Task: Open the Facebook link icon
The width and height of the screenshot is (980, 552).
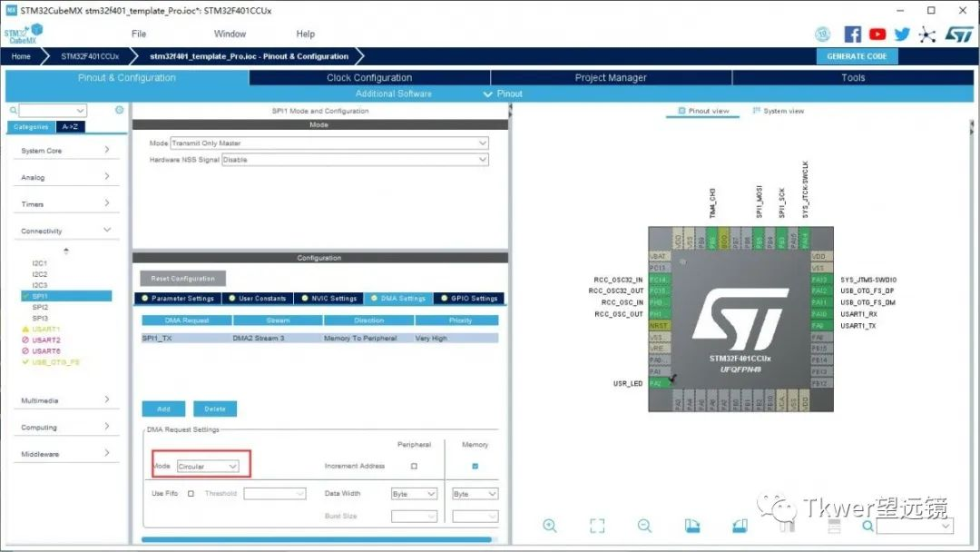Action: (x=852, y=34)
